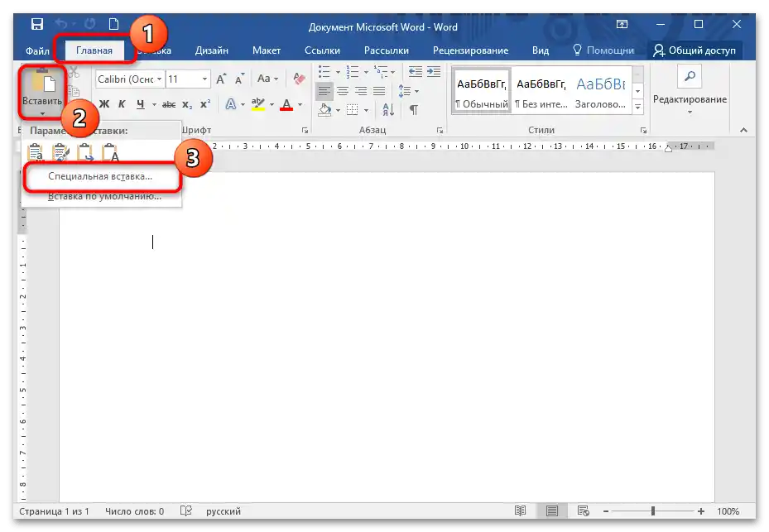
Task: Switch to the Рассылки tab
Action: coord(387,50)
